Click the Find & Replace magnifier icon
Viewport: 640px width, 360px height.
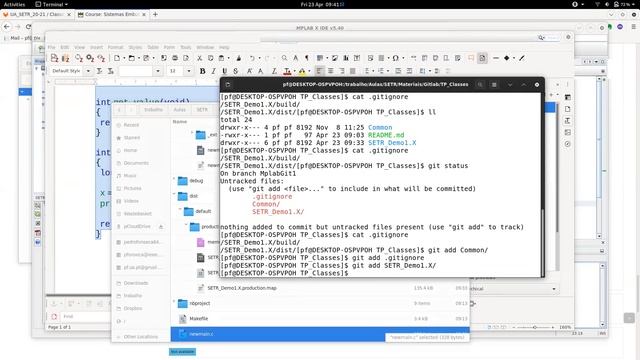(x=284, y=58)
